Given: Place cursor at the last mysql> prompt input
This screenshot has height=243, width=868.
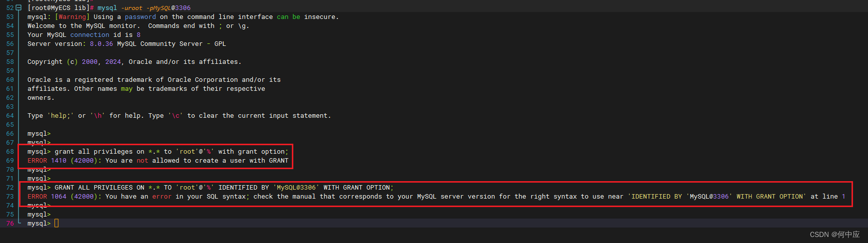Looking at the screenshot, I should [x=56, y=224].
